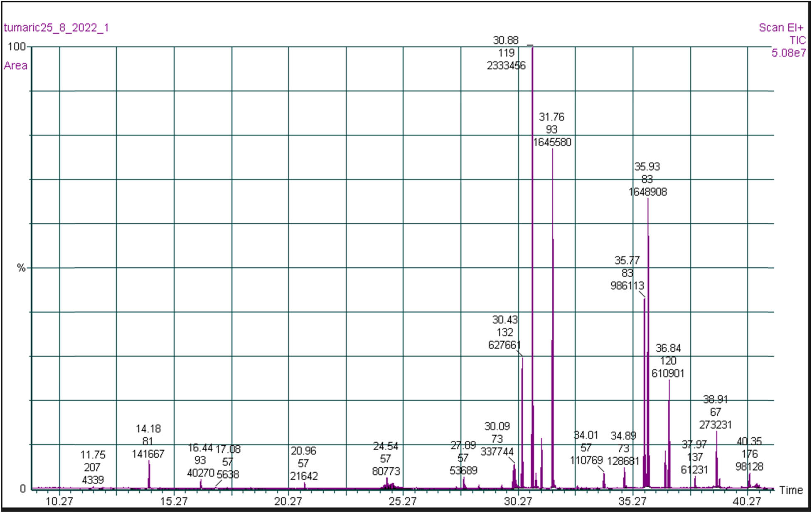Click the 35.77 retention time label
The image size is (812, 513).
(x=627, y=261)
